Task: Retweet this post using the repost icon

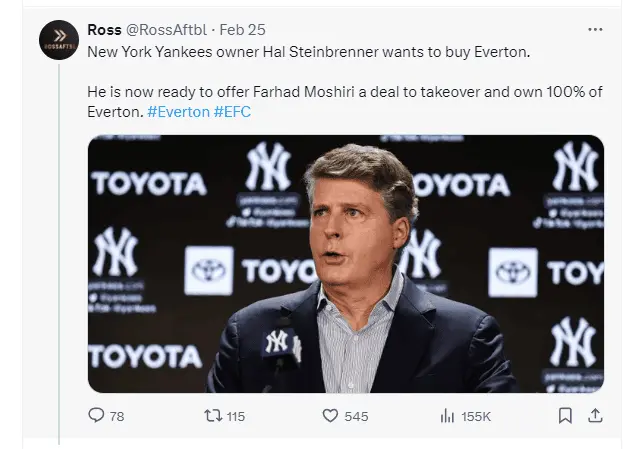Action: pos(210,416)
